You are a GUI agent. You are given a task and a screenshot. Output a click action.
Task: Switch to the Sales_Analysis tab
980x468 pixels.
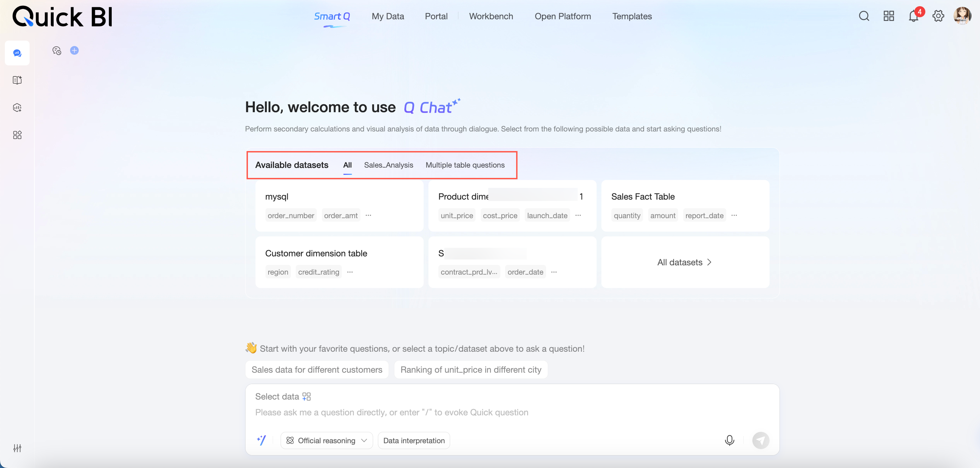click(388, 165)
